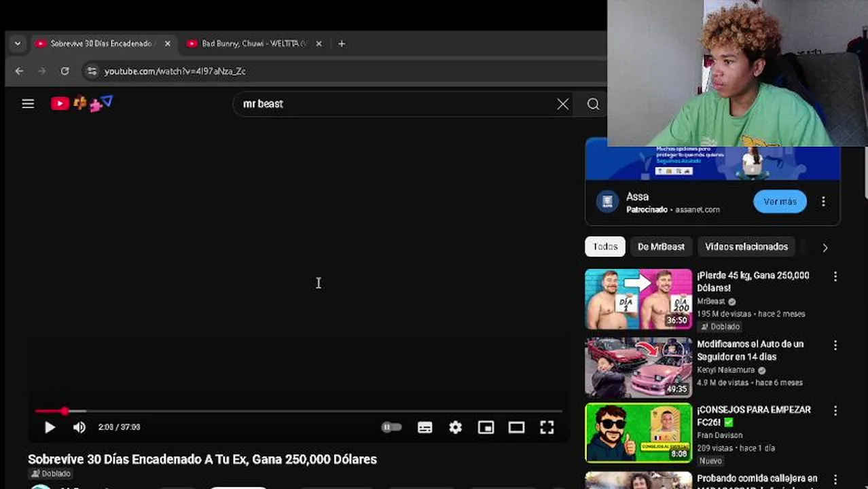Open the YouTube hamburger guide menu
The image size is (868, 489).
28,104
